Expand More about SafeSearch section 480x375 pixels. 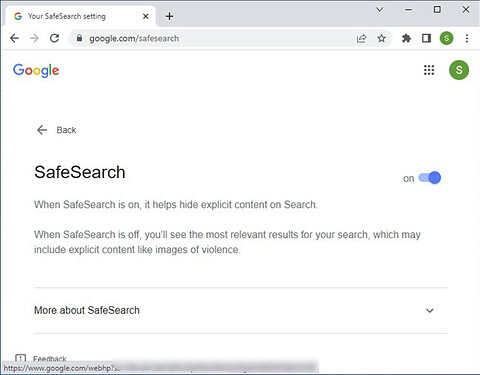240,310
